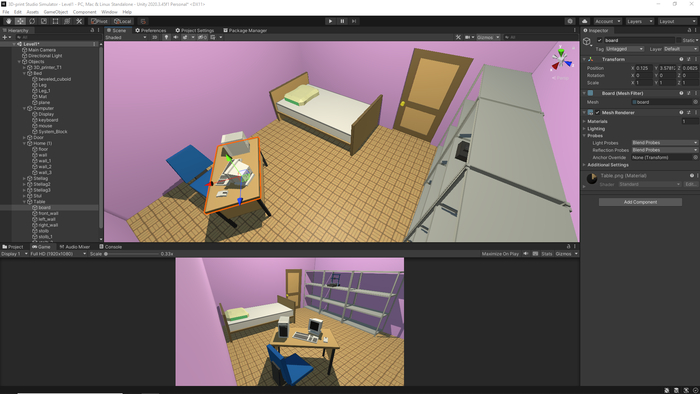Toggle the Mesh Renderer enabled checkbox

(x=597, y=112)
